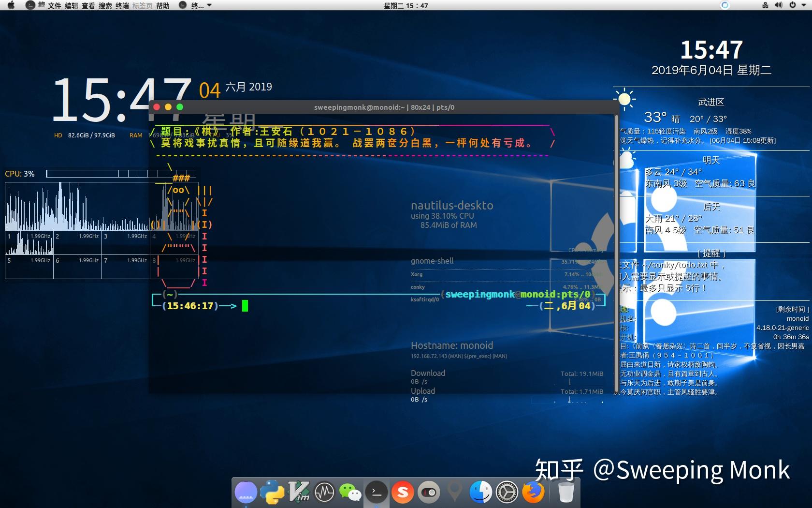812x508 pixels.
Task: Open System Monitor from the dock
Action: pos(324,493)
